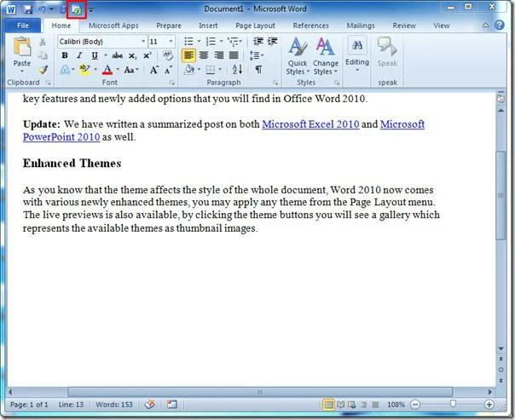Switch to the Page Layout tab
515x420 pixels.
255,26
